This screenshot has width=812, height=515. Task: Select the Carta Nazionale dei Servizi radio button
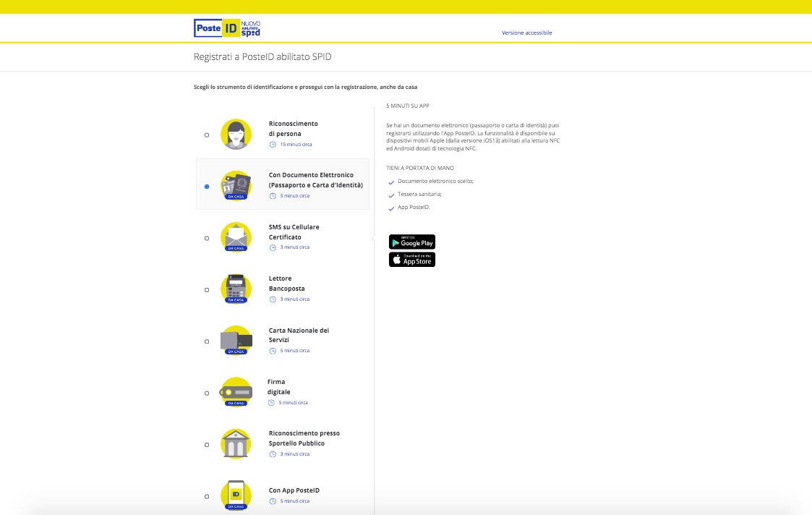(207, 341)
